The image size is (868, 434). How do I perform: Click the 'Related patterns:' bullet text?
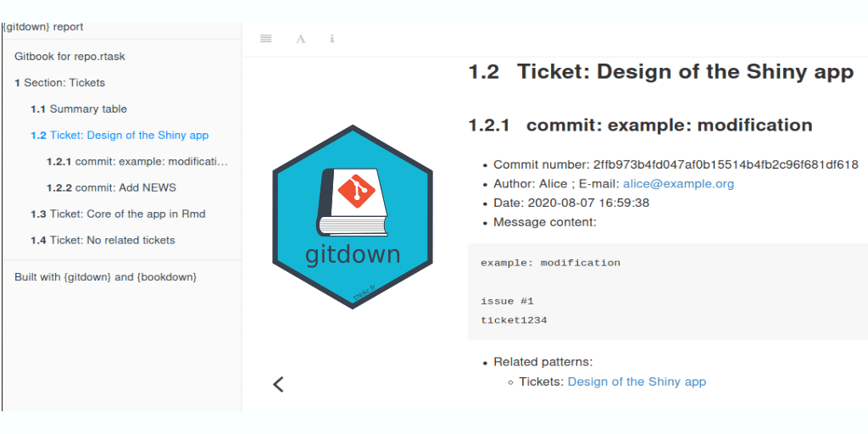[543, 362]
